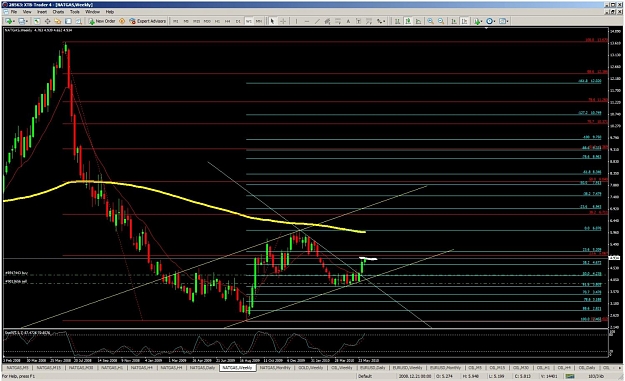Open the Help menu

110,12
